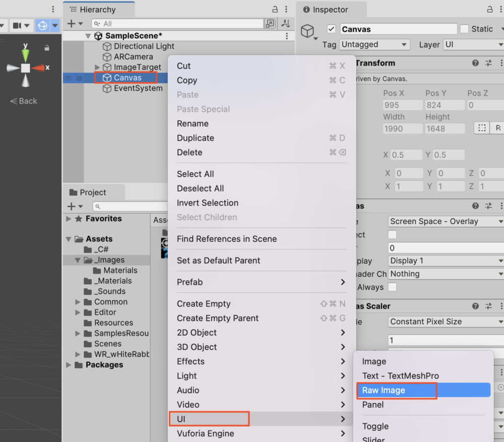The image size is (504, 442).
Task: Choose Raw Image from the UI submenu
Action: [397, 390]
